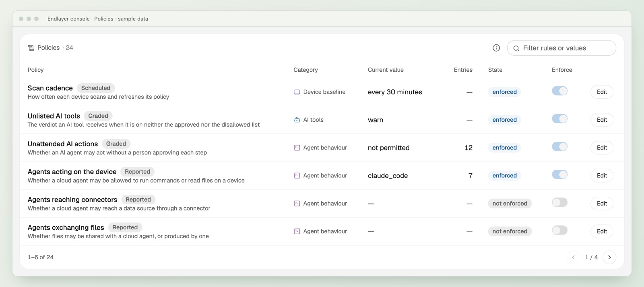
Task: Select the Unattended AI actions policy name
Action: click(63, 143)
